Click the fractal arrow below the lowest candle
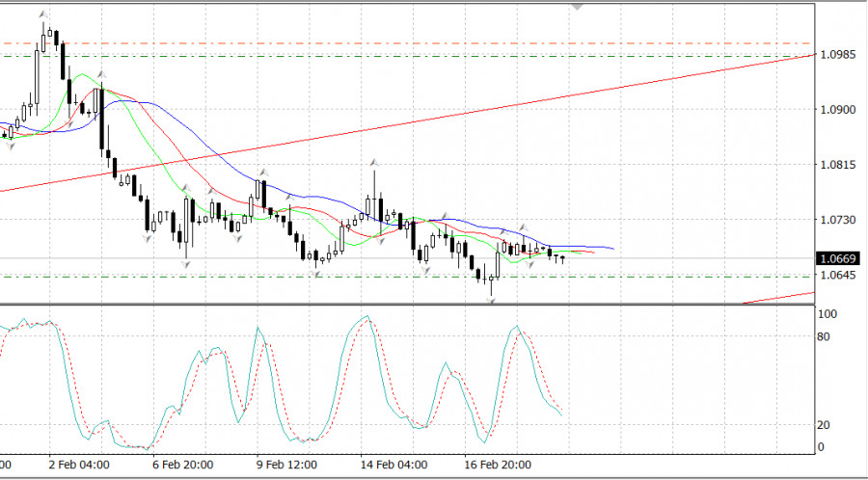Image resolution: width=868 pixels, height=480 pixels. pyautogui.click(x=492, y=301)
